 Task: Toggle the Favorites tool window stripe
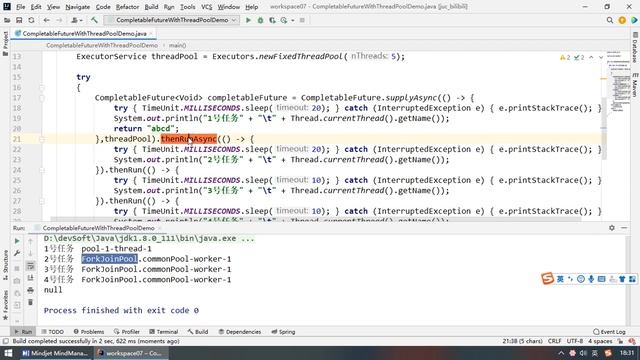(5, 305)
